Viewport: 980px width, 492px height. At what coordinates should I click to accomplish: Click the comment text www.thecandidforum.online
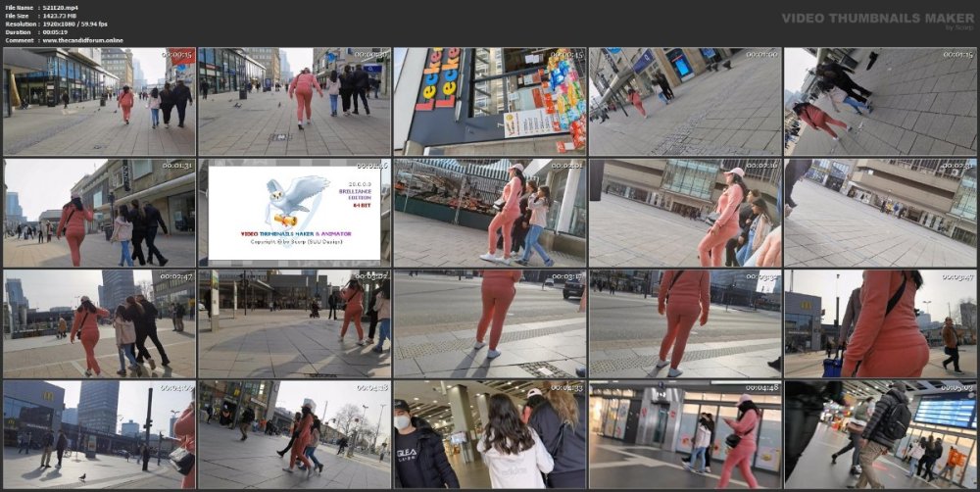pyautogui.click(x=83, y=40)
